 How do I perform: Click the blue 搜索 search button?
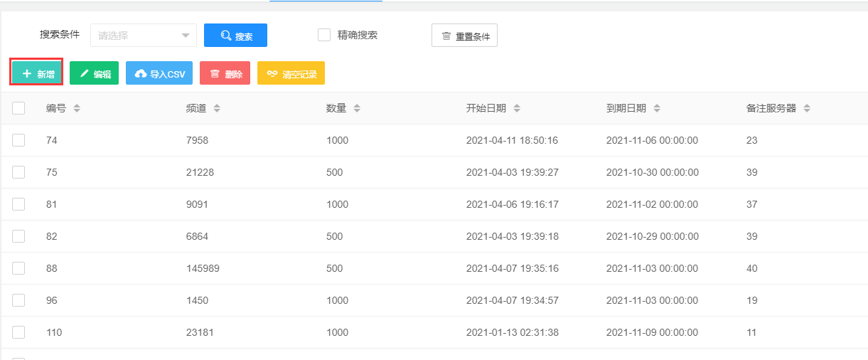tap(235, 36)
